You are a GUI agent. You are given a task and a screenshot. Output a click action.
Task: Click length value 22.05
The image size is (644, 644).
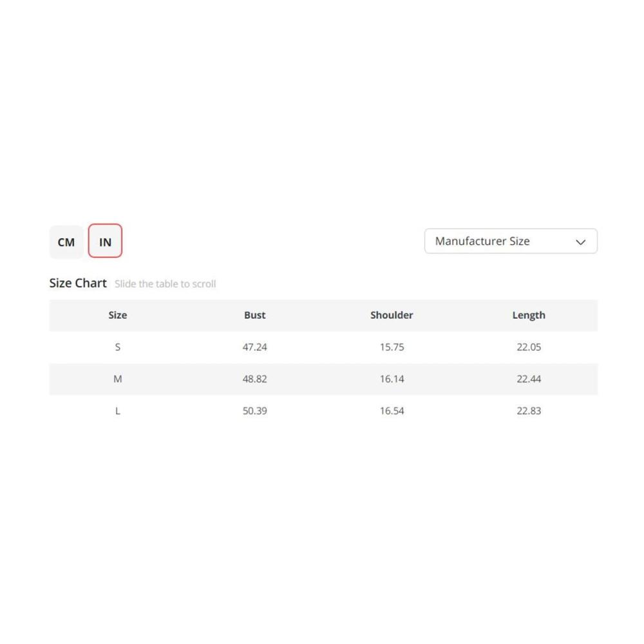(529, 347)
